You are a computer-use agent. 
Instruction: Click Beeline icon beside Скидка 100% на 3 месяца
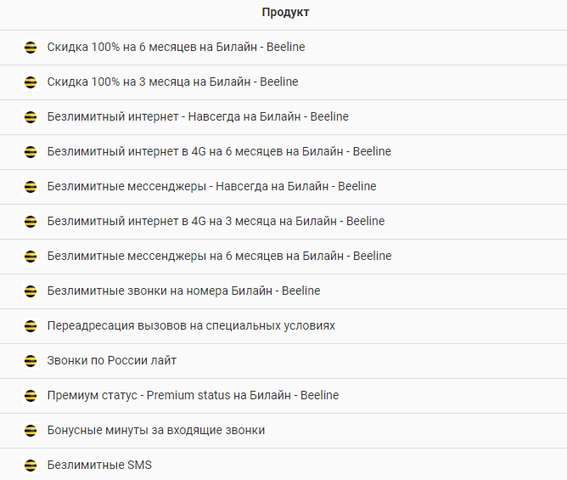[x=30, y=82]
